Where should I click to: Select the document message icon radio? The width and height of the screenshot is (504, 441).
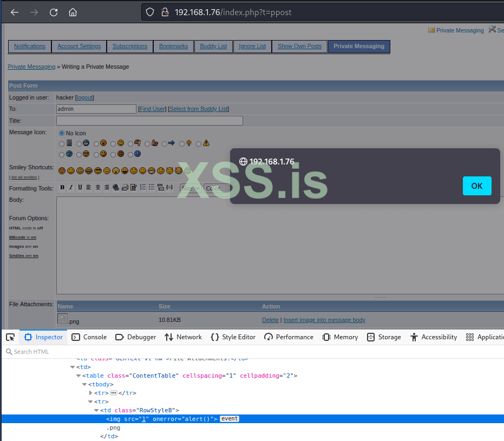click(x=62, y=144)
